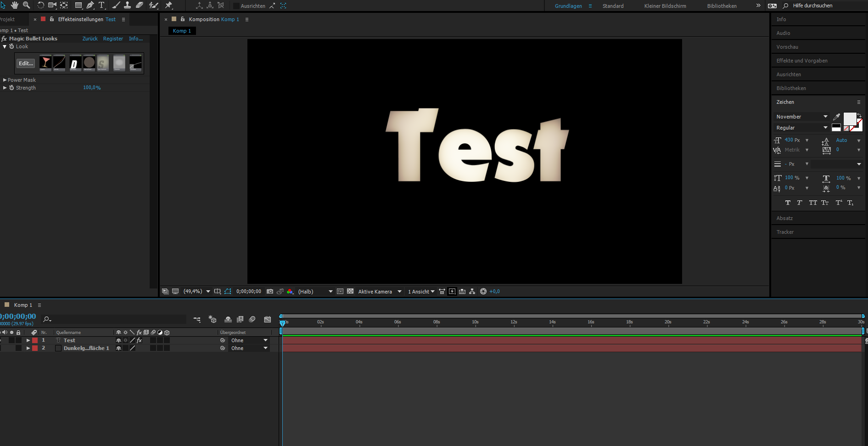Toggle shy switch on Dunkelg...fläche 1 layer
This screenshot has width=868, height=446.
(x=118, y=348)
